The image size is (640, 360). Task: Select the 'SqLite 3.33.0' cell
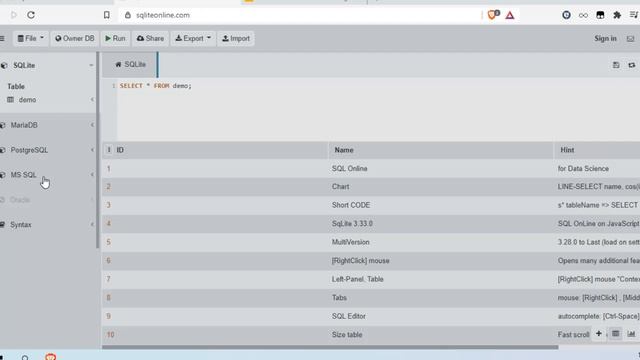coord(352,224)
